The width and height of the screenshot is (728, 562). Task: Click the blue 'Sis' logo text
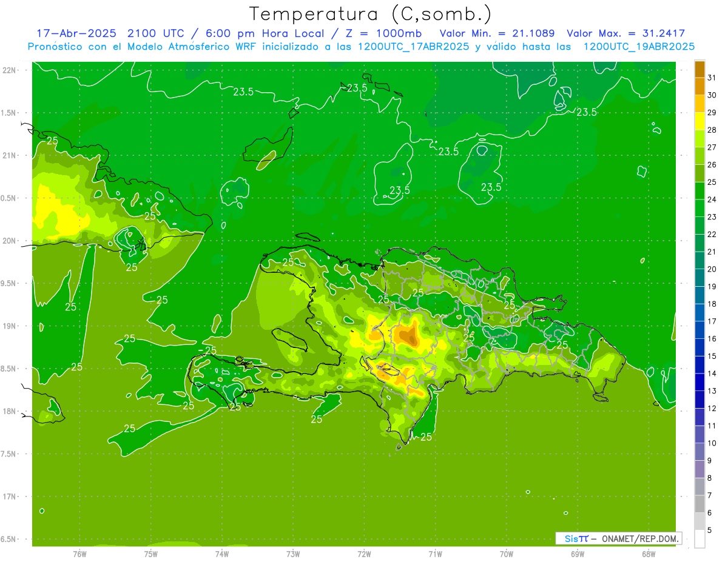pos(571,538)
